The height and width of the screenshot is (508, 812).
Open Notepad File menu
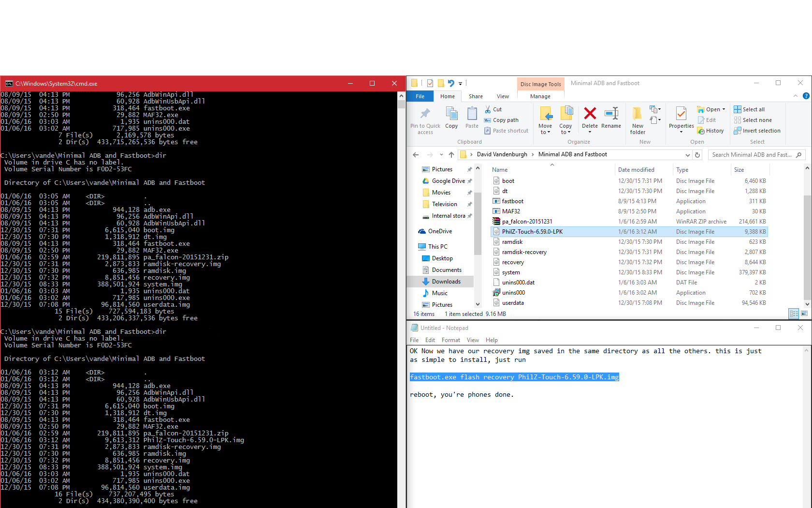[x=414, y=340]
